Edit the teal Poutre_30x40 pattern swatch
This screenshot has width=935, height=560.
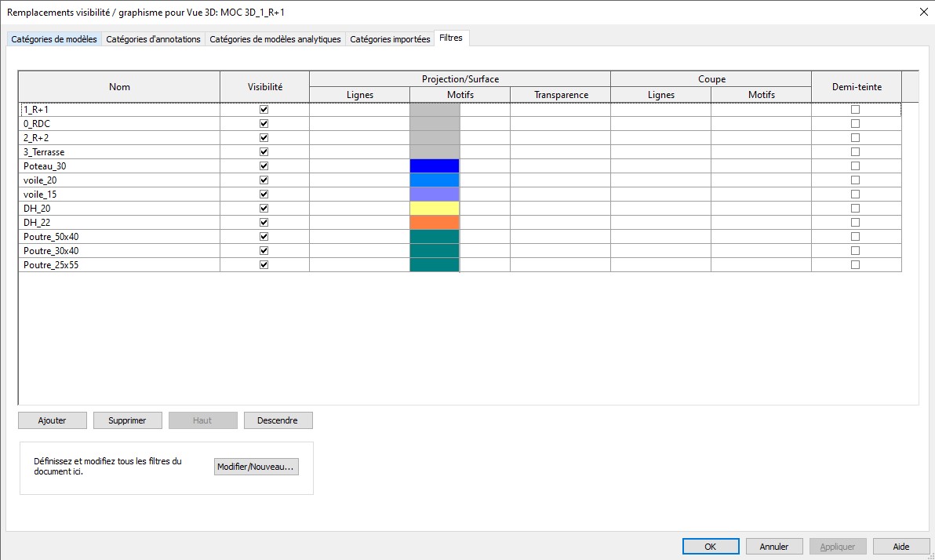435,250
